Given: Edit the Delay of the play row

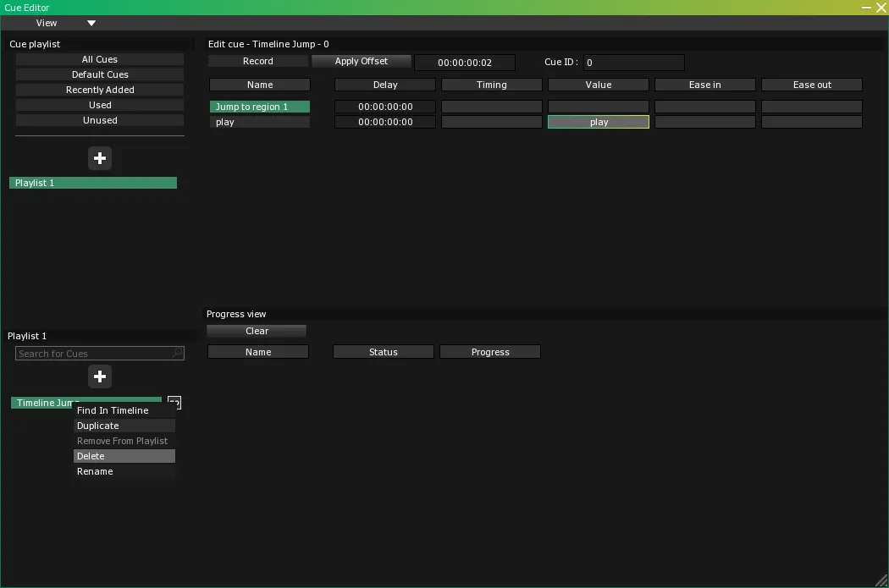Looking at the screenshot, I should pos(385,122).
